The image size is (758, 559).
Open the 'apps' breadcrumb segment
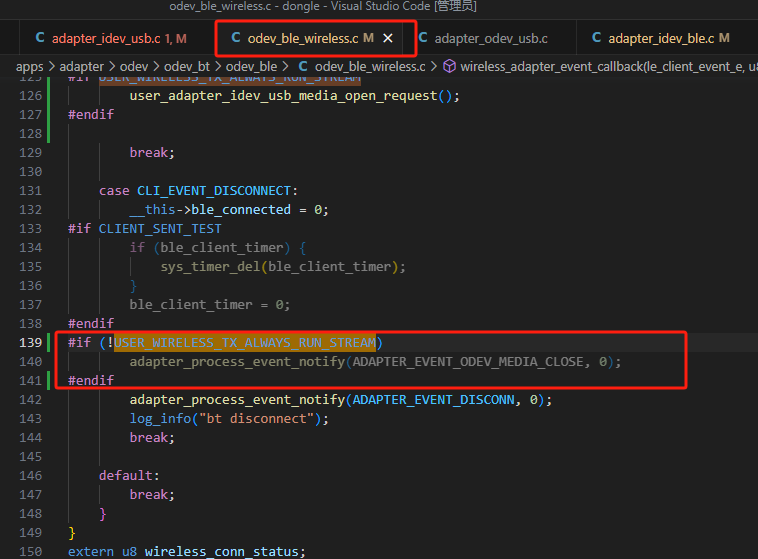[29, 66]
